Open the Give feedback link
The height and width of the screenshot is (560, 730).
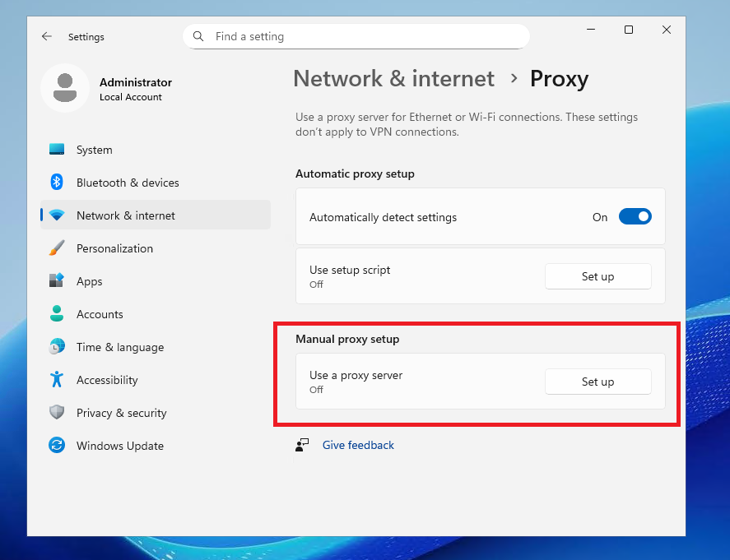[x=358, y=445]
